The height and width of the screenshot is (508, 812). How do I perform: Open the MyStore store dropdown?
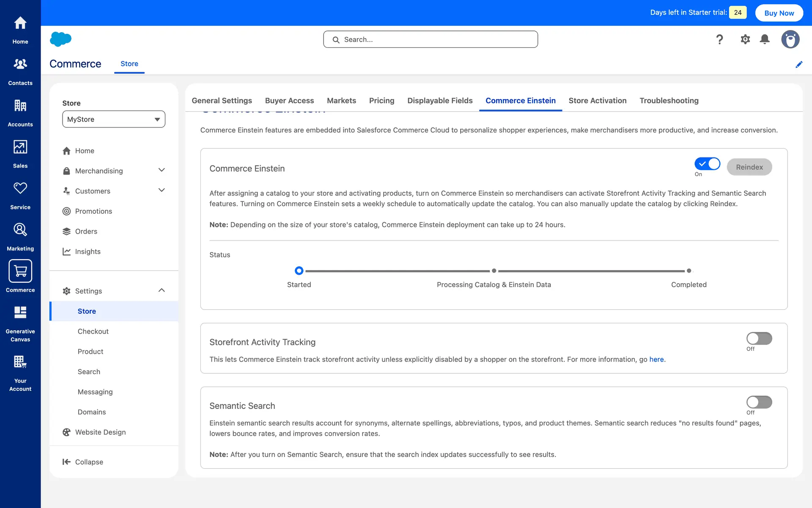coord(113,119)
